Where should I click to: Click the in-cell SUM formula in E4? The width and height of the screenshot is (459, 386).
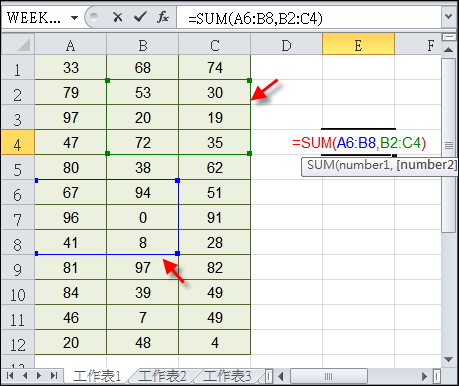pyautogui.click(x=359, y=143)
